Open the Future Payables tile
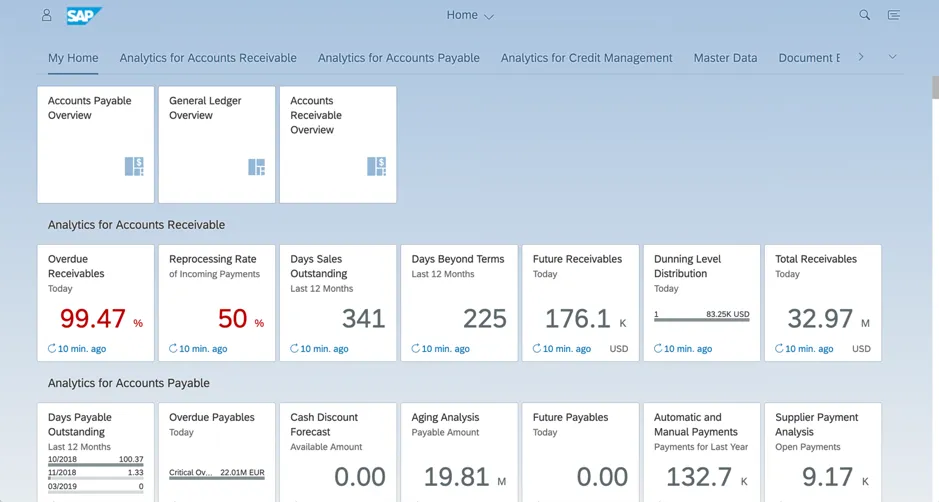 [580, 452]
